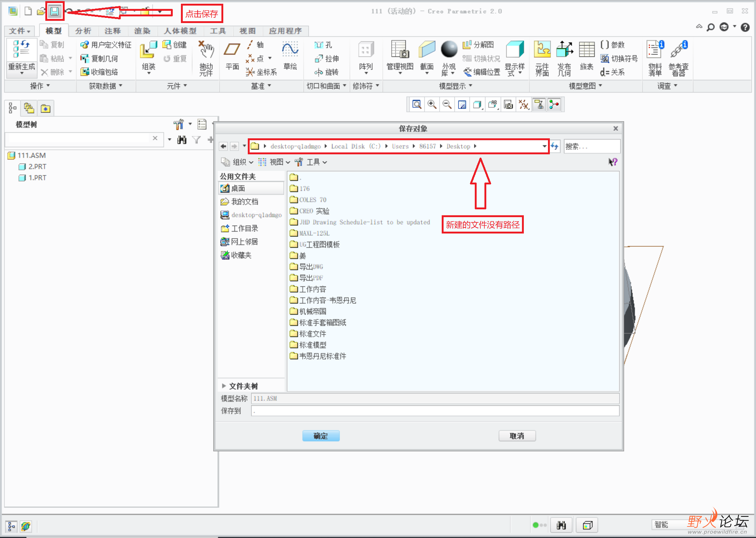Select 收藏夹 in common folders
The height and width of the screenshot is (538, 756).
pos(236,255)
